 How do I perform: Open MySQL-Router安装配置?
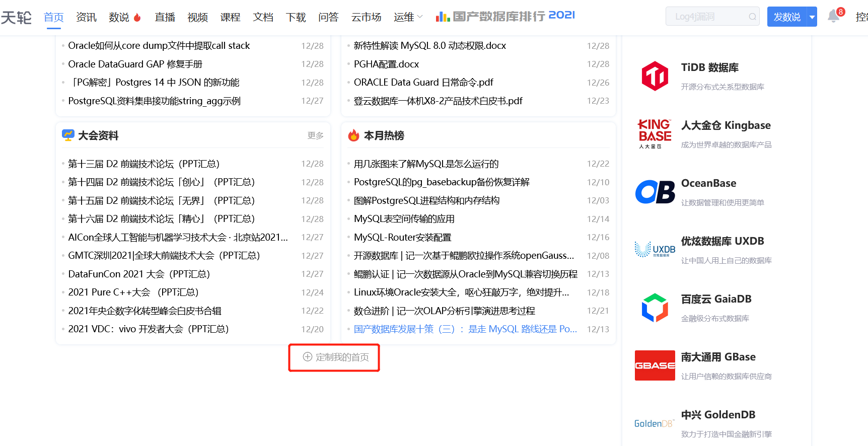[x=402, y=237]
